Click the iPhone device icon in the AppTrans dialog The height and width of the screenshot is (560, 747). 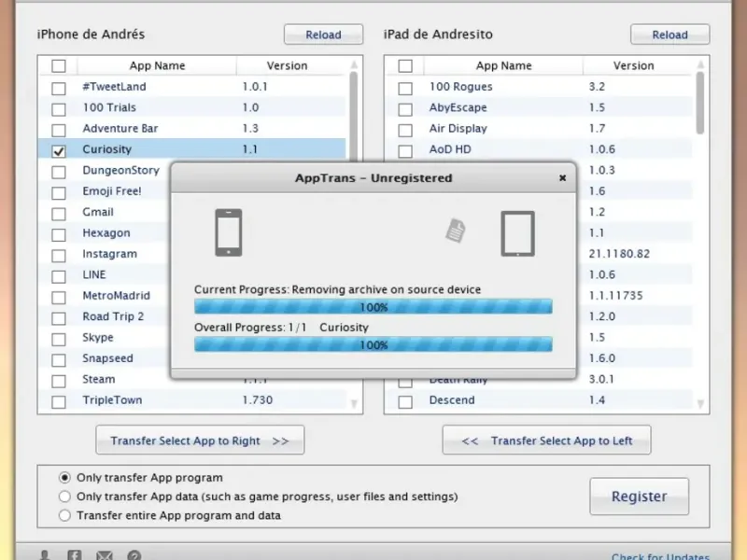[229, 232]
